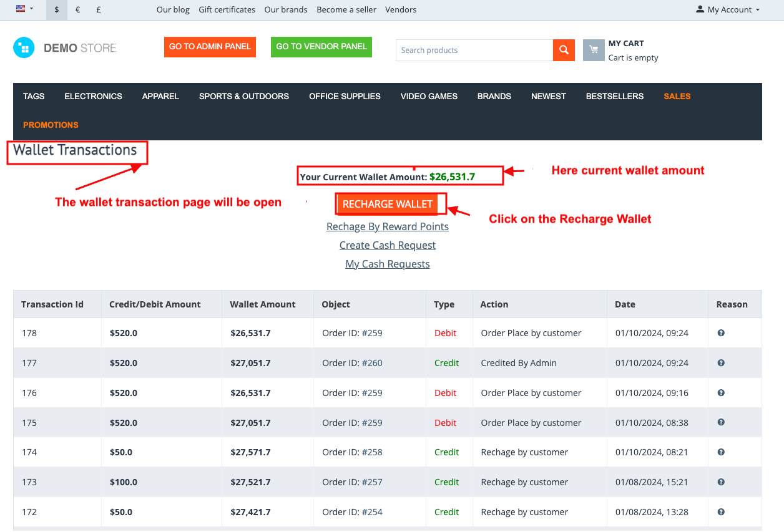
Task: Go to the Video Games category
Action: [429, 96]
